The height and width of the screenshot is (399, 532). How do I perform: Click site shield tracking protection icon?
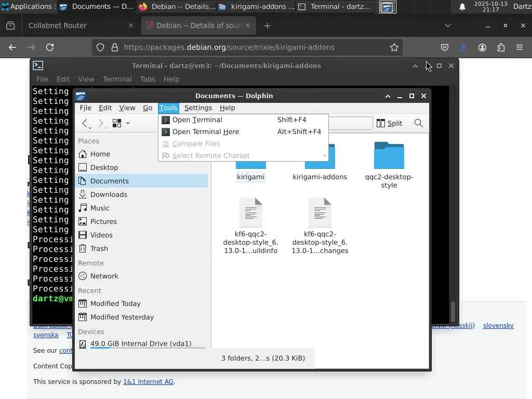click(100, 47)
